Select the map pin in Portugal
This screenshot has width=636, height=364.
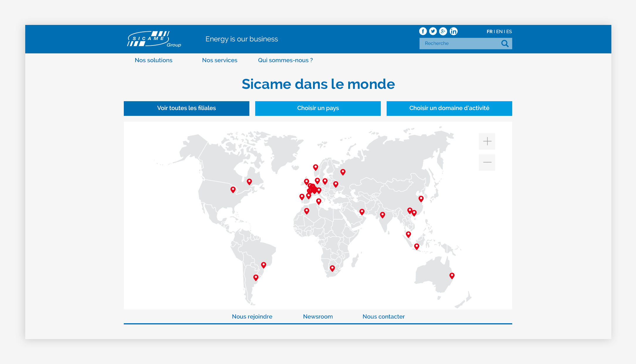302,197
